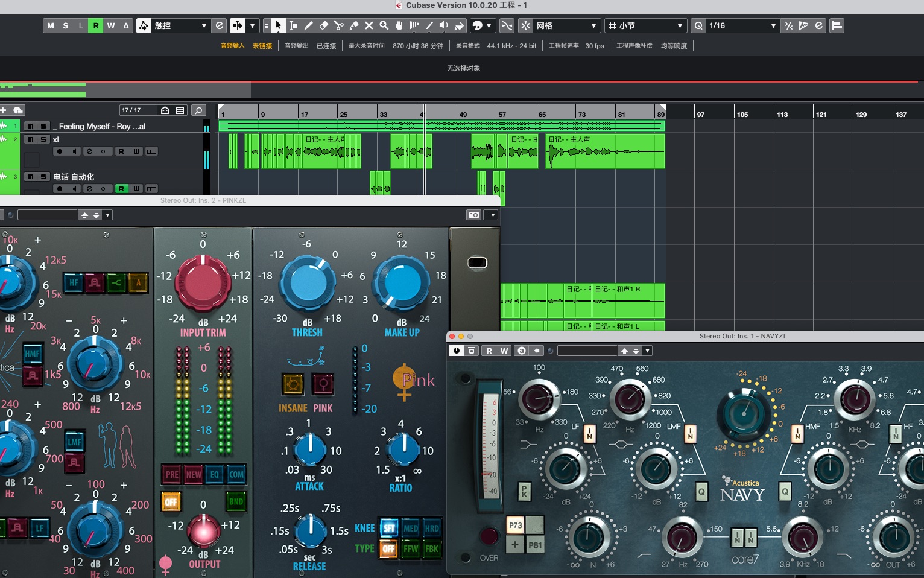Open xl track channel settings e button
The width and height of the screenshot is (924, 578).
click(89, 151)
